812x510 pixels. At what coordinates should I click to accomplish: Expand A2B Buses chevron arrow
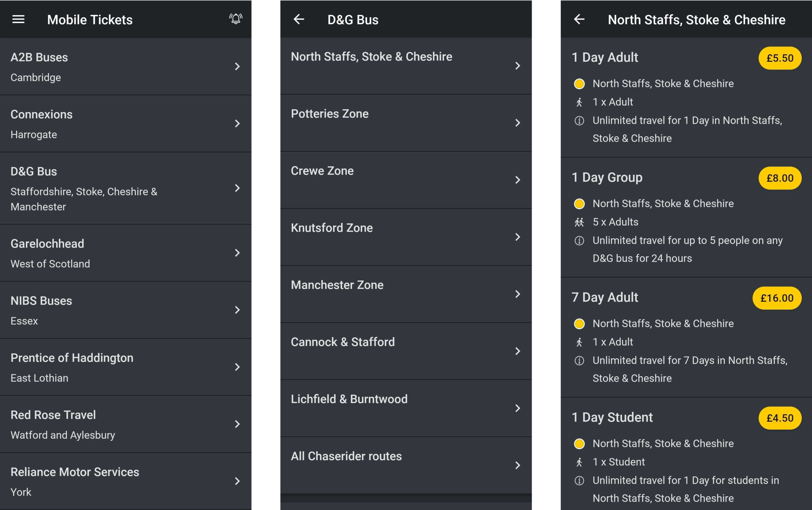pos(237,67)
